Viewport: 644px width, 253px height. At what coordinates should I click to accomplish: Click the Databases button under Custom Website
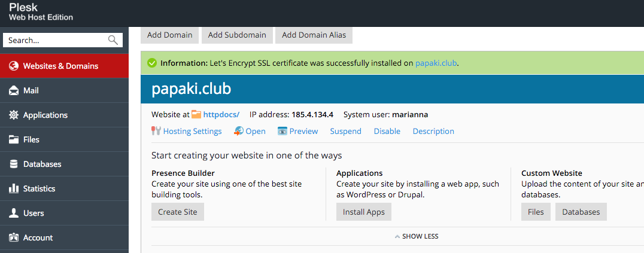point(581,212)
